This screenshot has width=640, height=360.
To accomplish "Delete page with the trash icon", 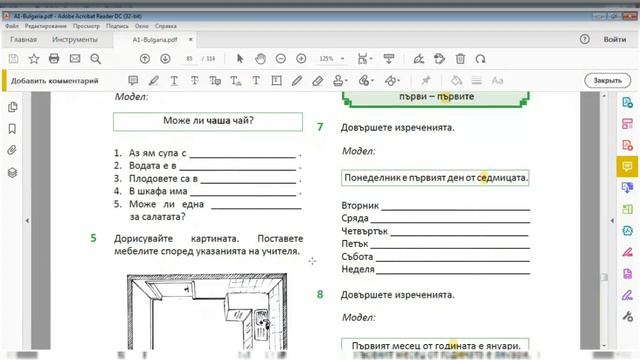I will 460,59.
